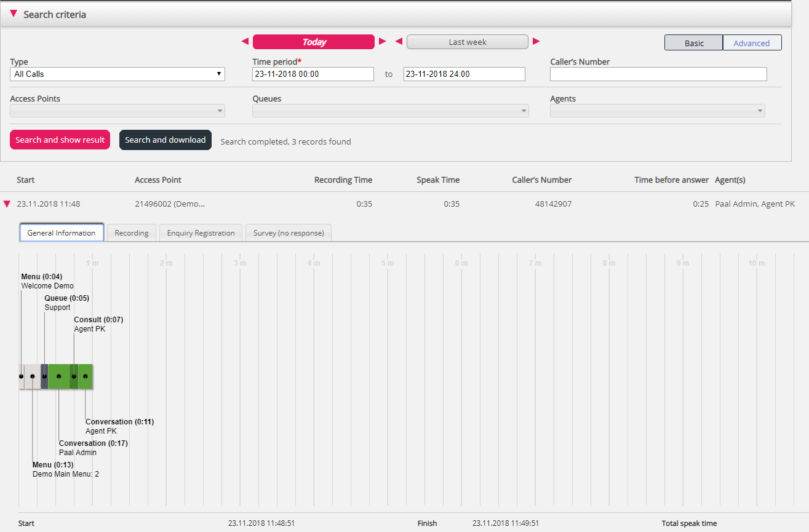Switch to Basic search mode
Screen dimensions: 809x532
[x=694, y=43]
